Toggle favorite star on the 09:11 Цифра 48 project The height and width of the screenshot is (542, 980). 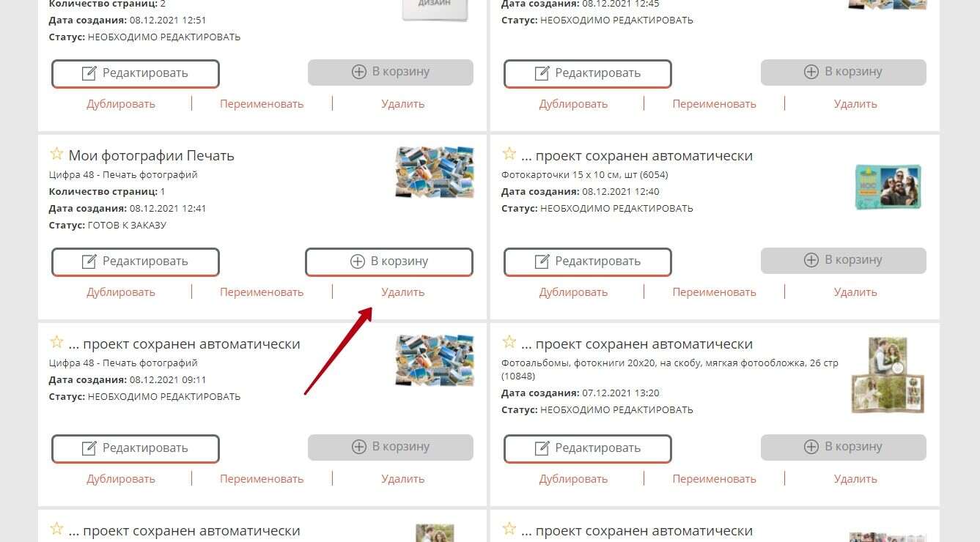pyautogui.click(x=56, y=342)
